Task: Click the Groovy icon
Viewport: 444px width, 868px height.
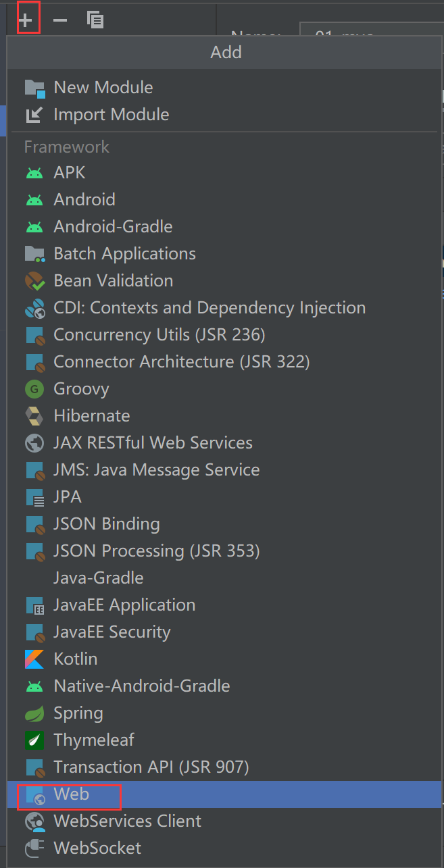Action: tap(34, 389)
